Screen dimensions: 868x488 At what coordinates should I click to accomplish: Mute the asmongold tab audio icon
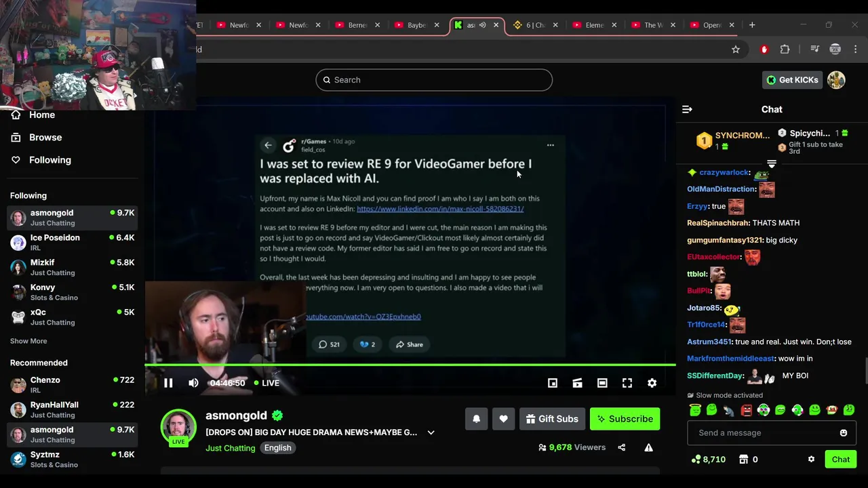pyautogui.click(x=483, y=25)
